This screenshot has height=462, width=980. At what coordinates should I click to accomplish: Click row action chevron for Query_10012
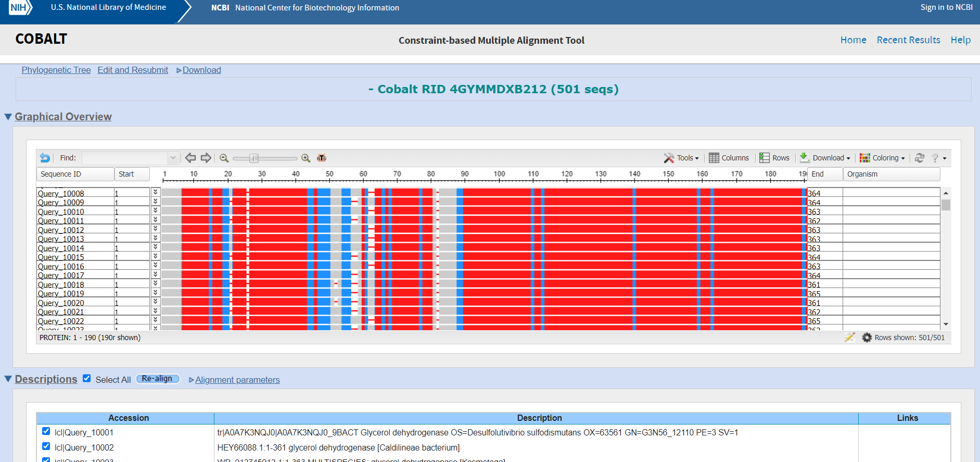[x=155, y=229]
